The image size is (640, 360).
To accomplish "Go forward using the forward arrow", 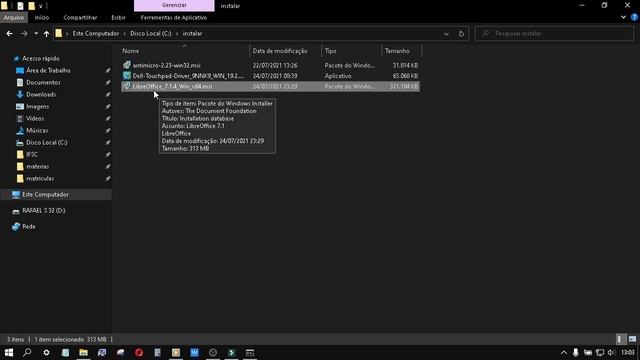I will click(x=24, y=33).
